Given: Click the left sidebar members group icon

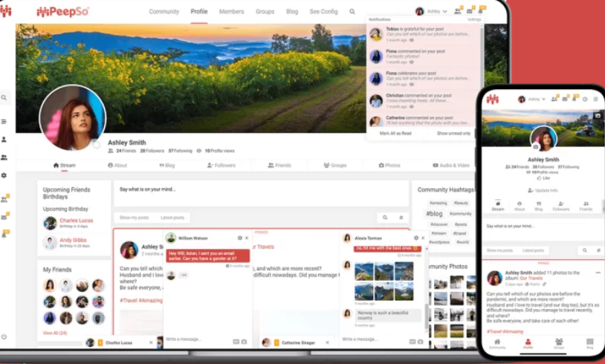Looking at the screenshot, I should point(4,157).
